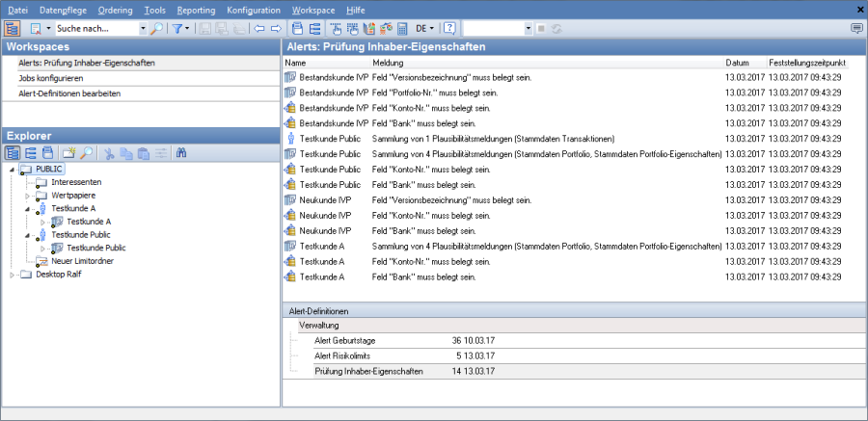Open the Reporting menu
Viewport: 868px width, 421px height.
pos(197,9)
